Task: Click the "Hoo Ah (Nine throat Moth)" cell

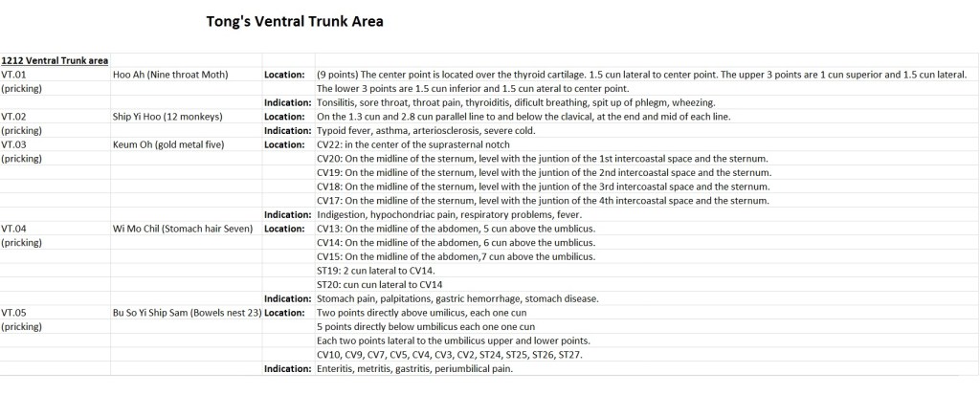Action: click(x=169, y=75)
